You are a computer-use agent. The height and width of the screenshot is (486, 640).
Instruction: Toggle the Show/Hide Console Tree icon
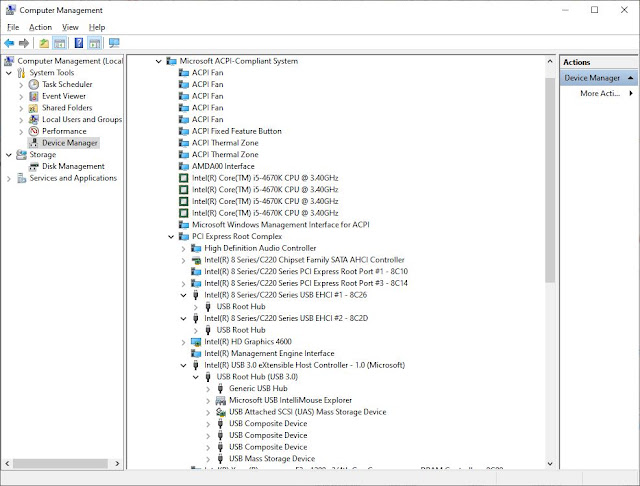click(x=60, y=43)
